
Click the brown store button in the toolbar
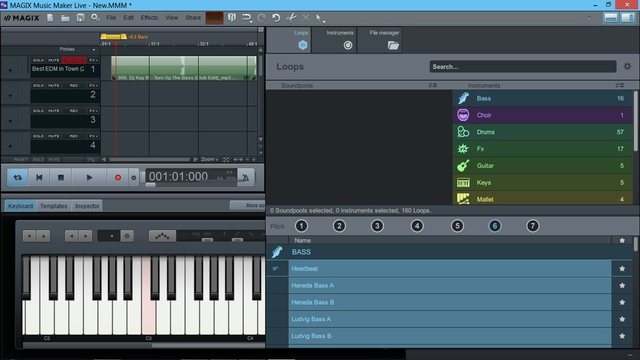coord(214,18)
